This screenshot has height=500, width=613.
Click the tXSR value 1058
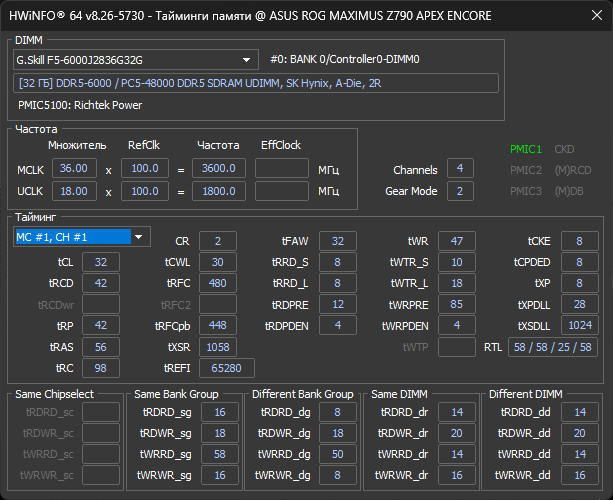click(x=218, y=347)
